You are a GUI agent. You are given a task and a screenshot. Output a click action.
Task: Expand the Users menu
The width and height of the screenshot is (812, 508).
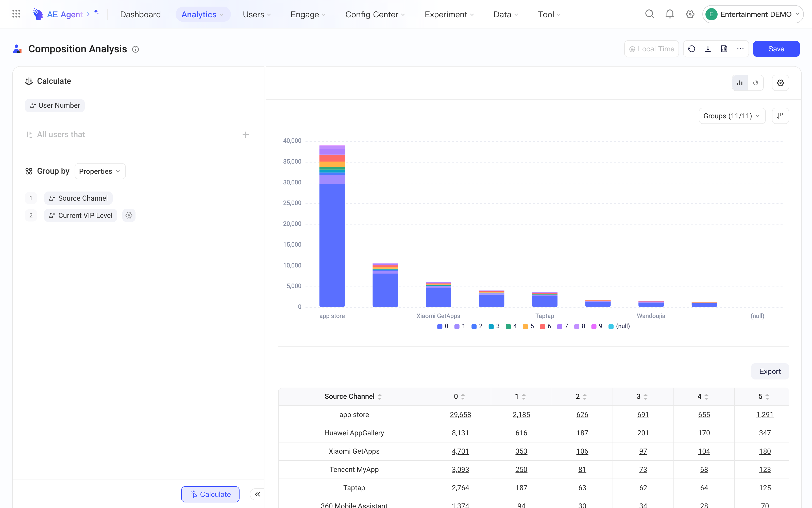[x=257, y=14]
